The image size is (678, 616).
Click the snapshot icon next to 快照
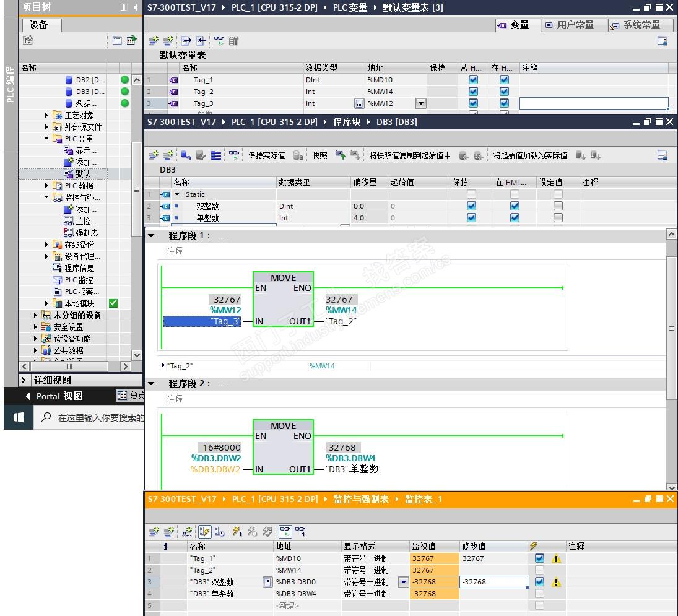[341, 155]
